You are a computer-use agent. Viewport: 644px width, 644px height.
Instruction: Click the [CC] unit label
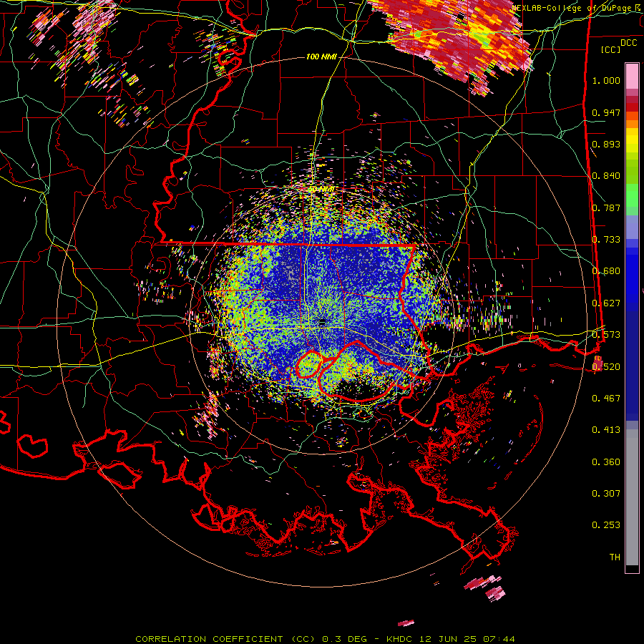point(610,49)
